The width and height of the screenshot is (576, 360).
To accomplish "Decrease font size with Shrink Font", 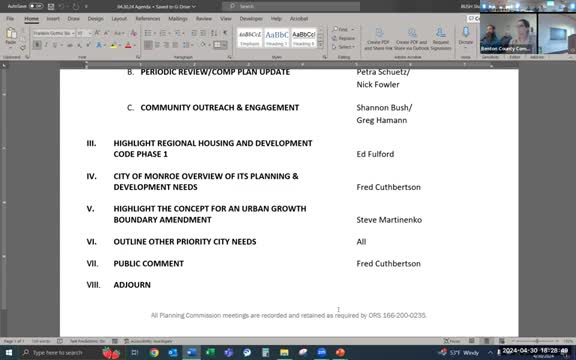I will (x=106, y=33).
